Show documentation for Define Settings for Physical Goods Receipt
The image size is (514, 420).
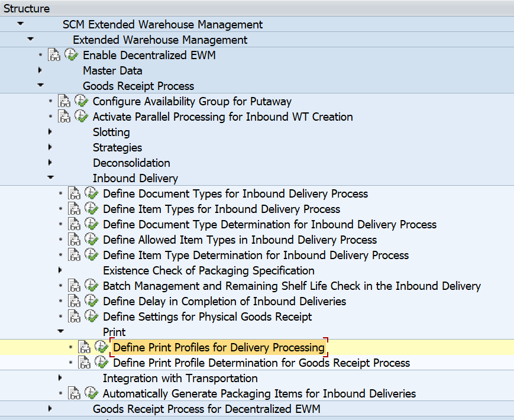(75, 316)
